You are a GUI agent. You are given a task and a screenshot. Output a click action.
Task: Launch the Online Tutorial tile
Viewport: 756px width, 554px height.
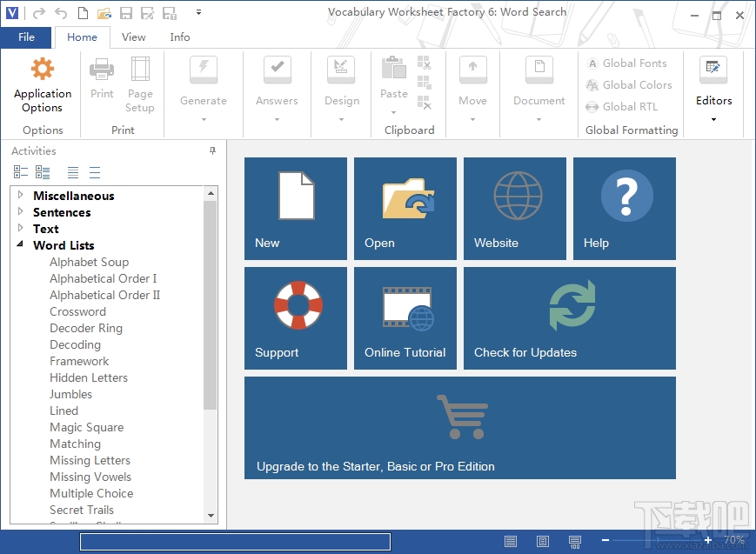click(405, 318)
